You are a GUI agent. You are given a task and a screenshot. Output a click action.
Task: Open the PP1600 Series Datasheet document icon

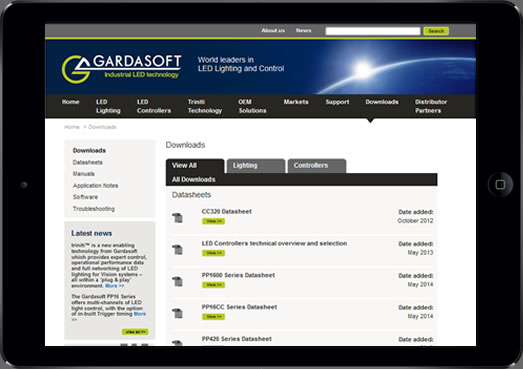(x=177, y=281)
